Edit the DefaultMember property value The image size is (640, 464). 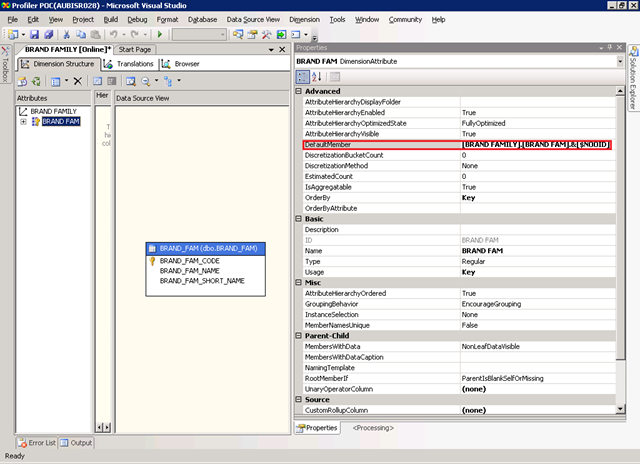tap(537, 144)
